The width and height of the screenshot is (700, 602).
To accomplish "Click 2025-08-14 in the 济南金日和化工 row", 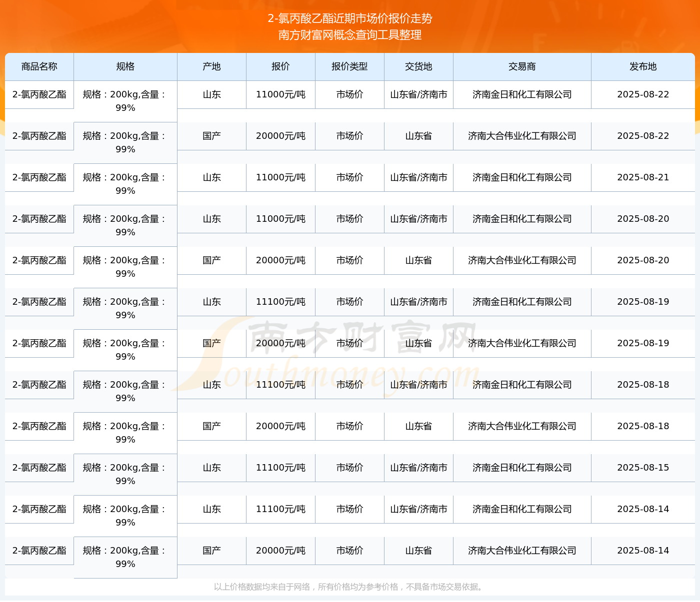I will click(643, 509).
